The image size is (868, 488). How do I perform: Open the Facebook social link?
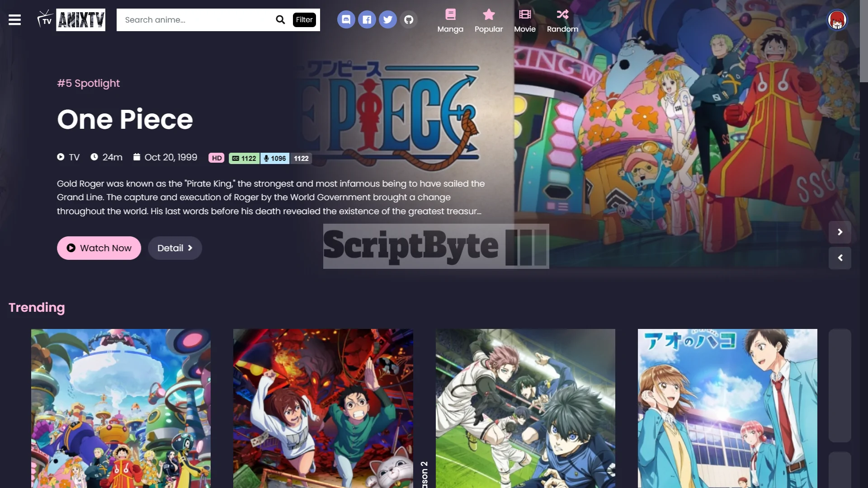point(367,20)
